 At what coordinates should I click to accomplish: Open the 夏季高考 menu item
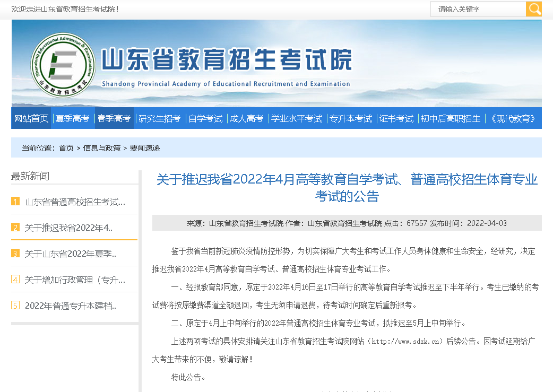73,118
